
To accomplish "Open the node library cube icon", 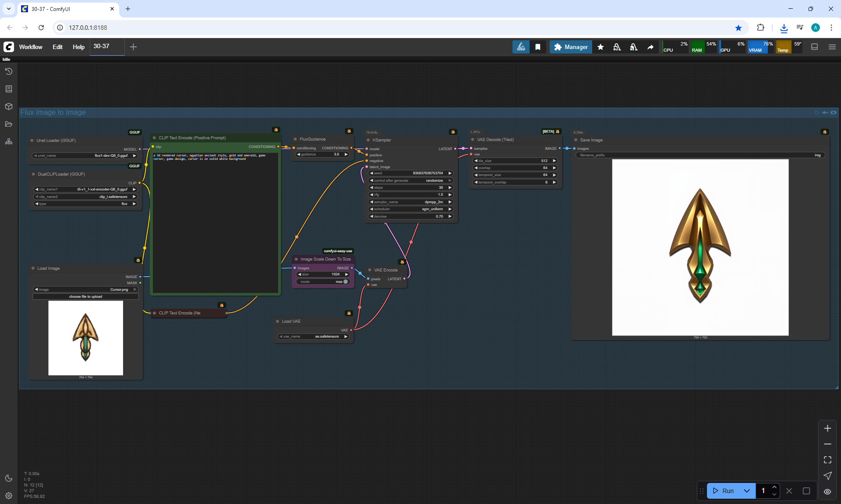I will (9, 106).
